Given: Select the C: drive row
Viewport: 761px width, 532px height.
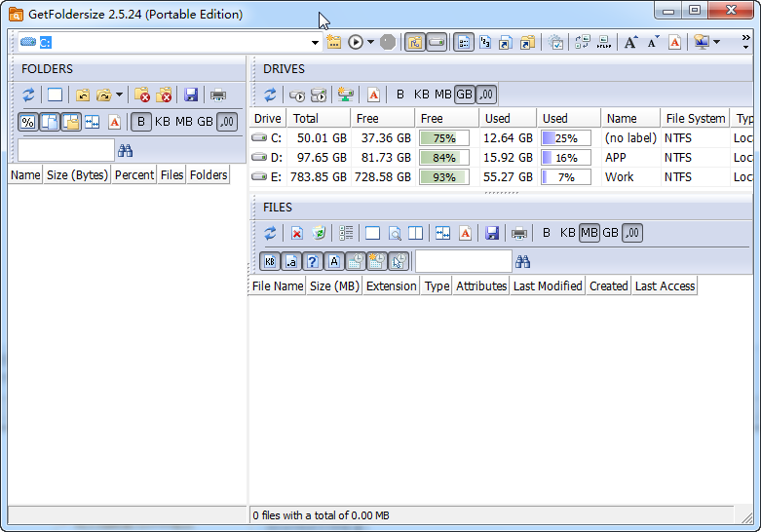Looking at the screenshot, I should click(502, 138).
